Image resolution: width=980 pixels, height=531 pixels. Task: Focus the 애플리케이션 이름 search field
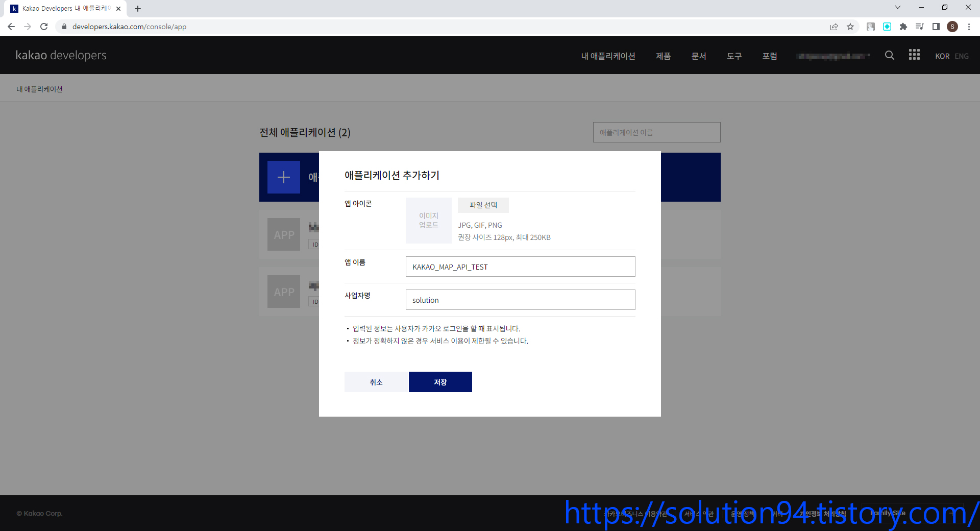pyautogui.click(x=656, y=132)
